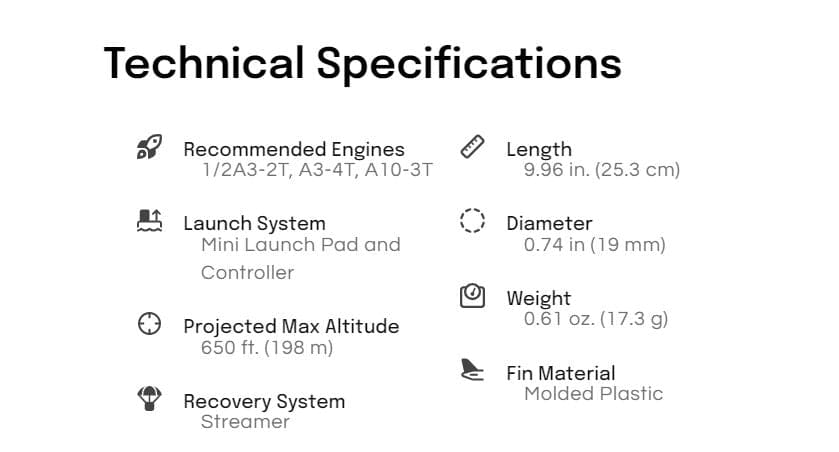Viewport: 839px width, 452px height.
Task: Click the rocket icon beside Recommended Engines
Action: click(x=149, y=149)
